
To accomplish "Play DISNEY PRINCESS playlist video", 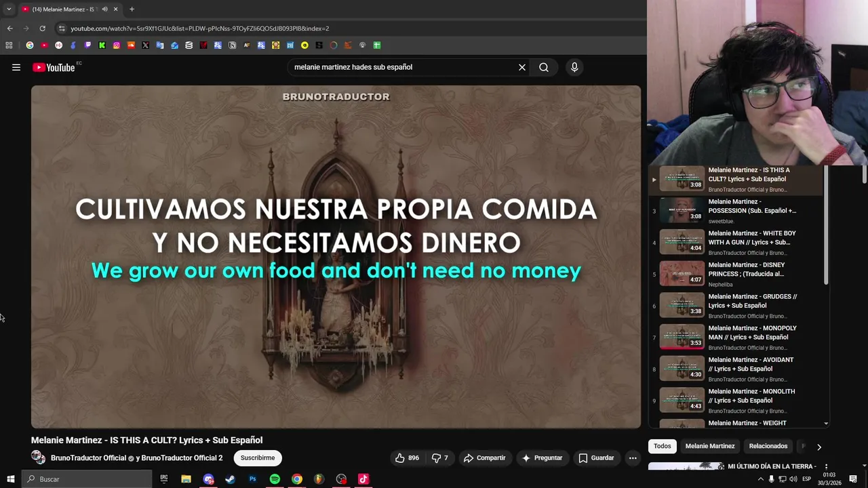I will point(737,274).
